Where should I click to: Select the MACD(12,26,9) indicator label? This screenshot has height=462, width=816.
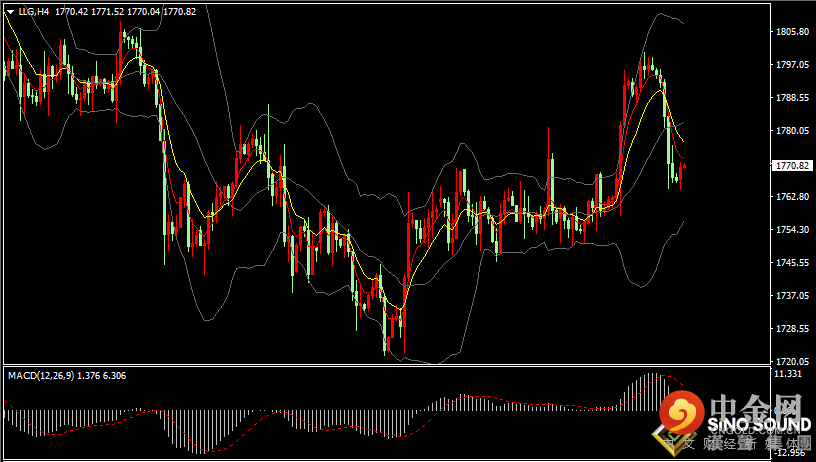(x=41, y=376)
